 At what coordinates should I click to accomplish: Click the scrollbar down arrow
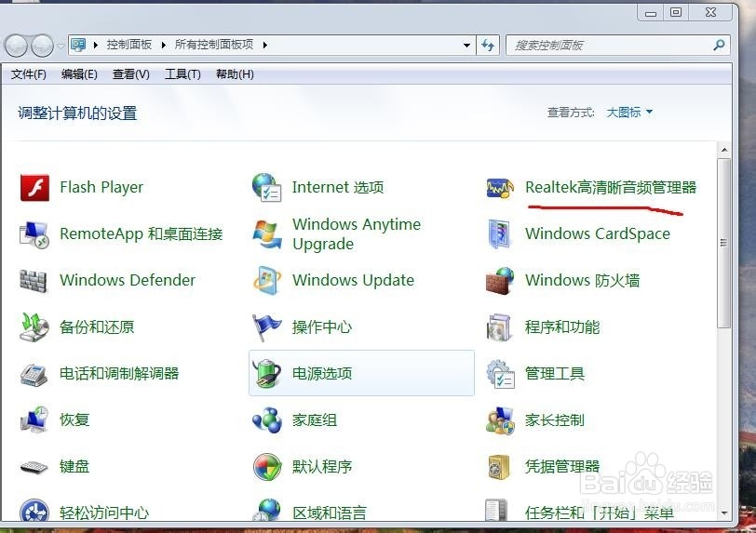724,513
